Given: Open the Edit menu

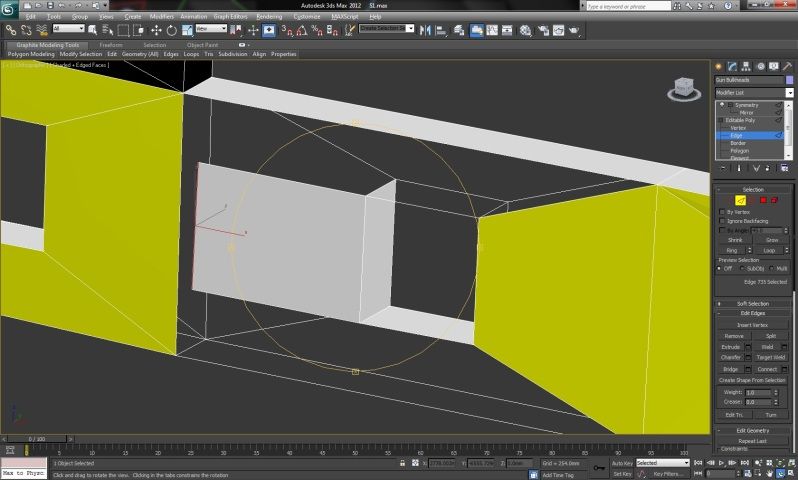Looking at the screenshot, I should pos(31,17).
